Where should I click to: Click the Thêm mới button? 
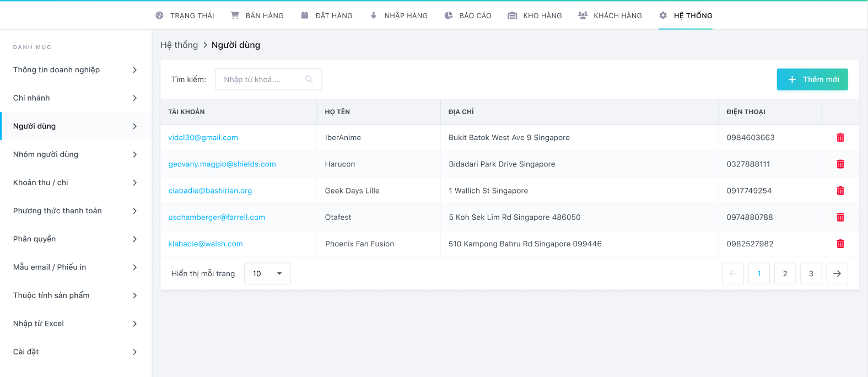tap(812, 79)
